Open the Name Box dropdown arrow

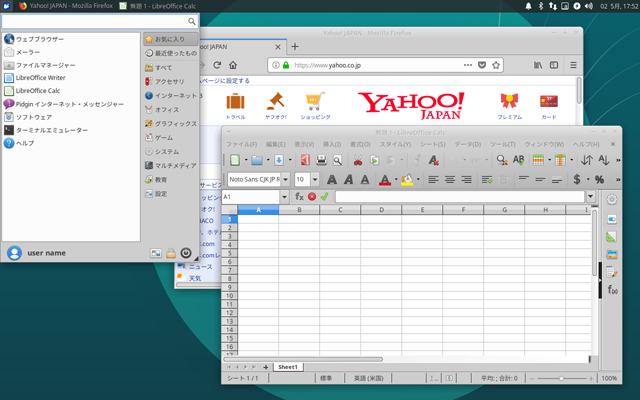click(x=284, y=197)
